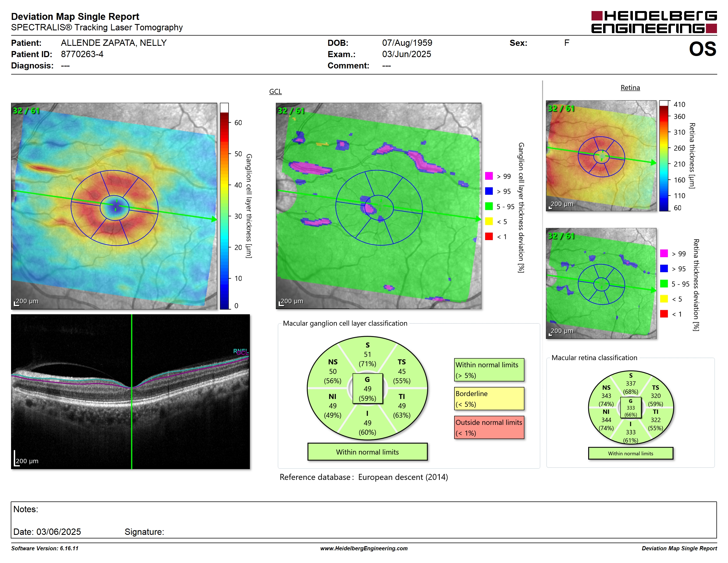Image resolution: width=728 pixels, height=563 pixels.
Task: Select Retina sector NS value 343
Action: pos(606,395)
